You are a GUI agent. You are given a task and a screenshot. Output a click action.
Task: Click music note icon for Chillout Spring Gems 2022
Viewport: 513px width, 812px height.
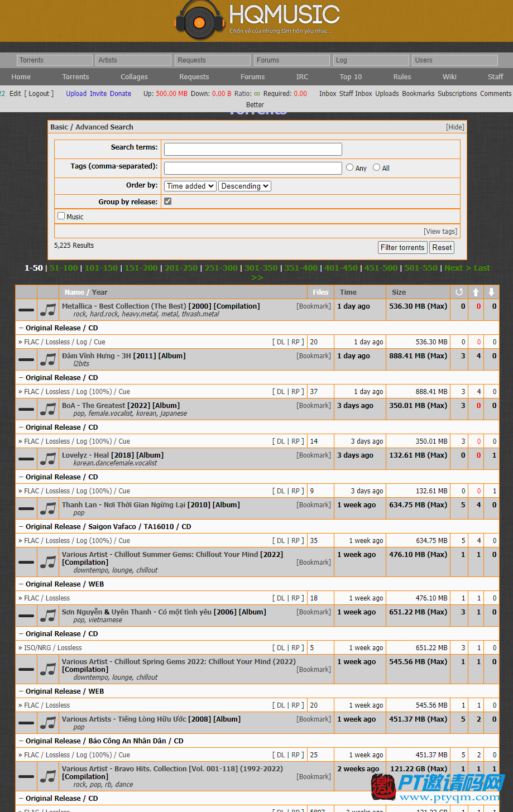pyautogui.click(x=48, y=669)
